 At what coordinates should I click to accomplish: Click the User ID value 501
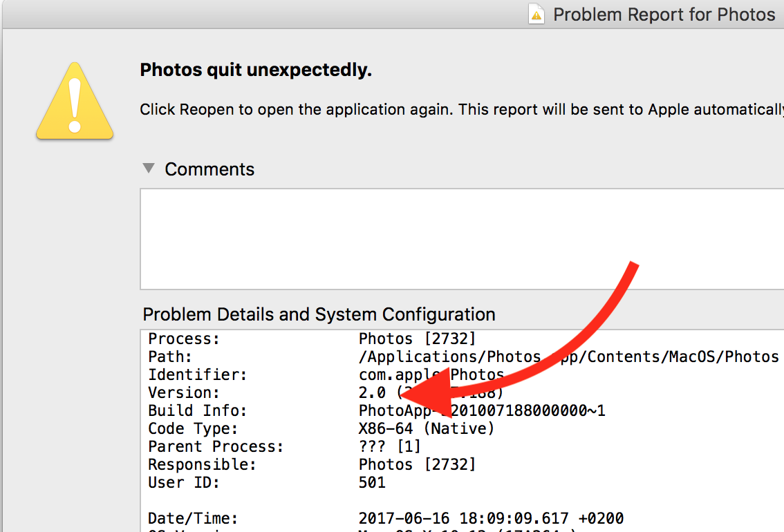tap(372, 482)
